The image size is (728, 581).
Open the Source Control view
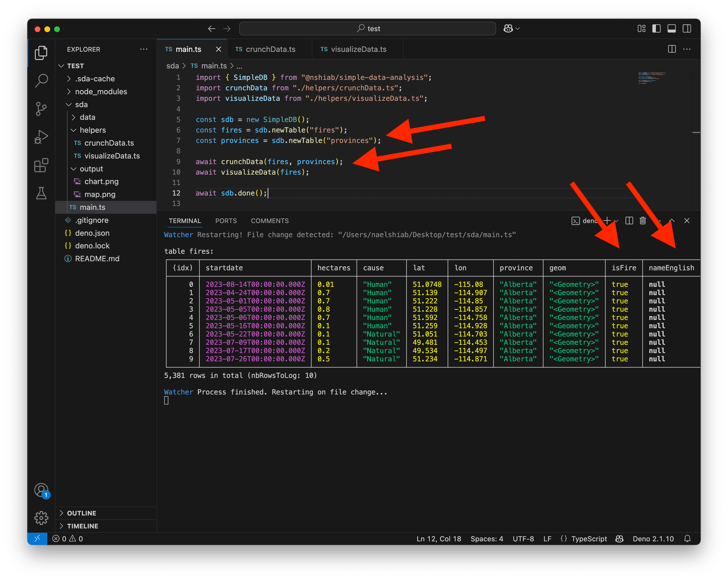(41, 109)
